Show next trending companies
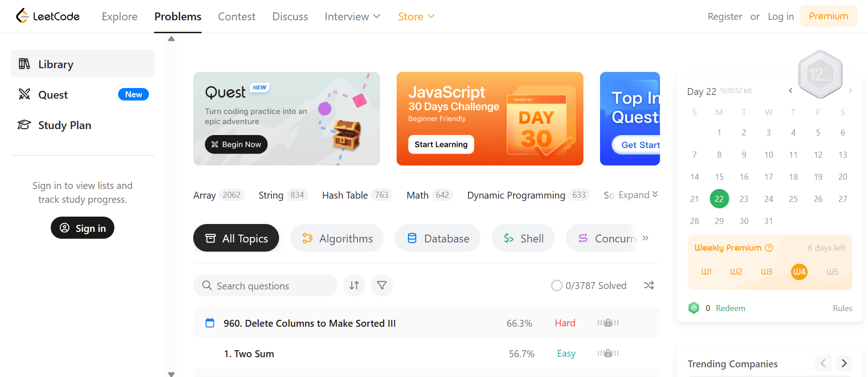868x377 pixels. [x=844, y=363]
